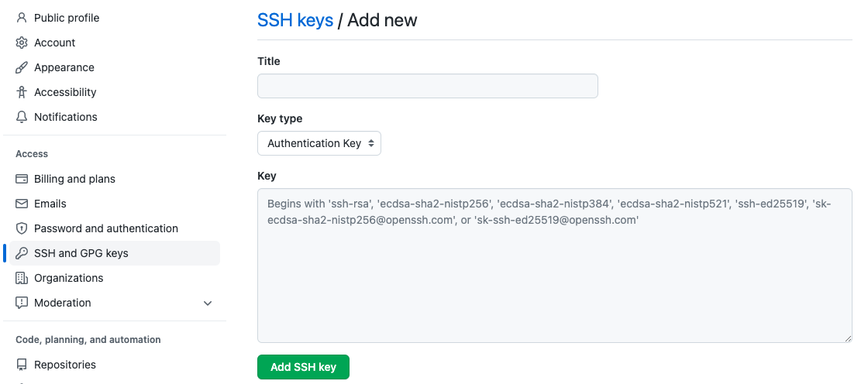
Task: Focus the Title input field
Action: point(427,86)
